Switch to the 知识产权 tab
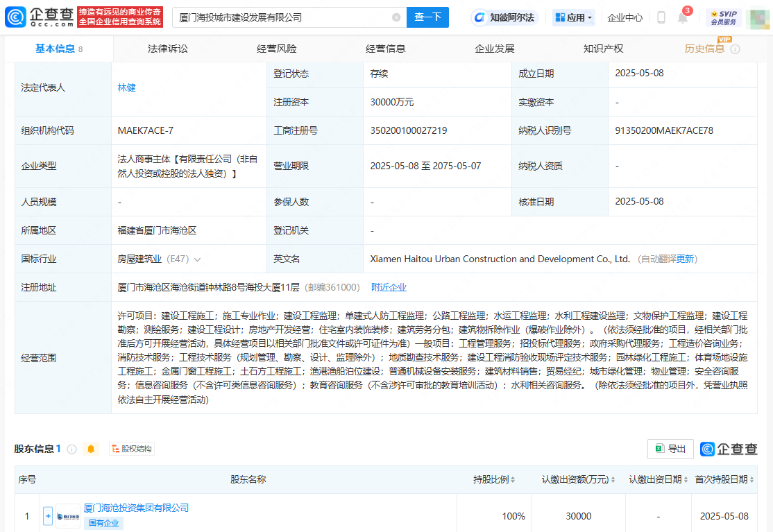Image resolution: width=773 pixels, height=532 pixels. (x=604, y=49)
